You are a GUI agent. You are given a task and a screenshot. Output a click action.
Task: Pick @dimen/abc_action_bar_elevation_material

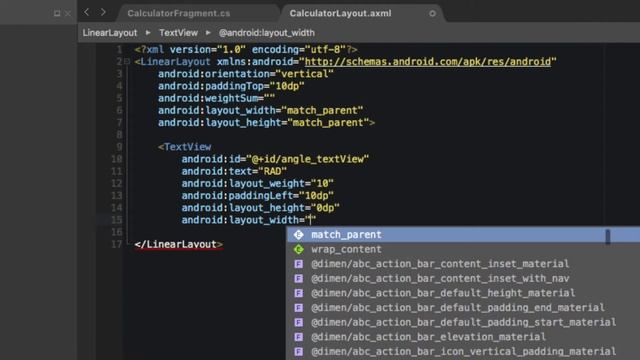coord(463,337)
